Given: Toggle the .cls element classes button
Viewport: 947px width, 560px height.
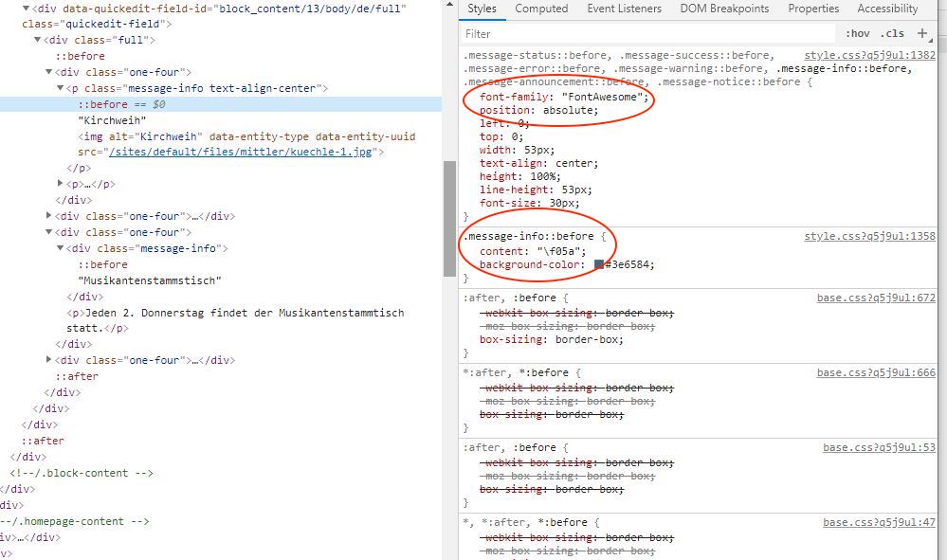Looking at the screenshot, I should [x=892, y=33].
